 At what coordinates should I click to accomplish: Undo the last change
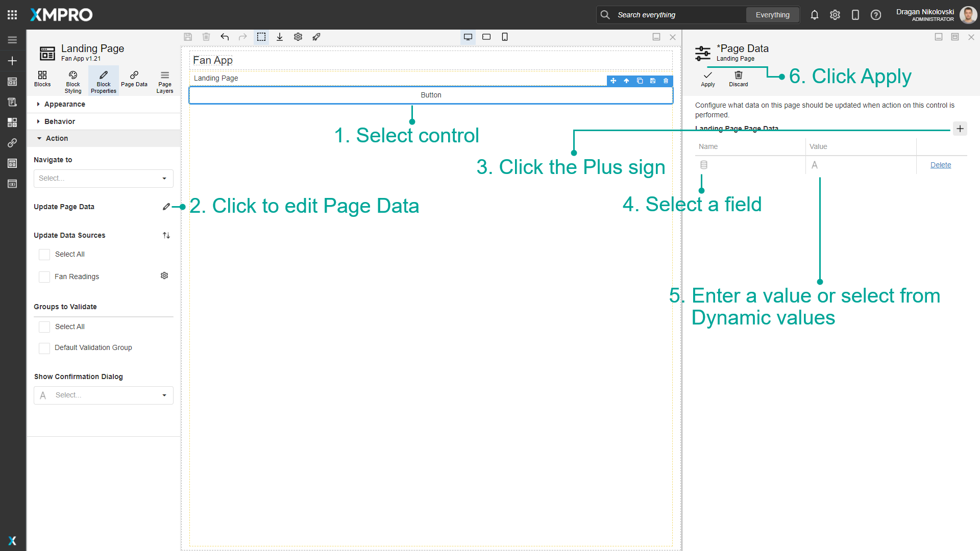[225, 37]
